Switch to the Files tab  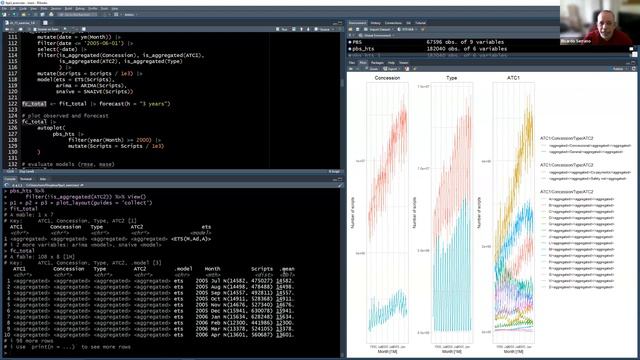(x=352, y=63)
